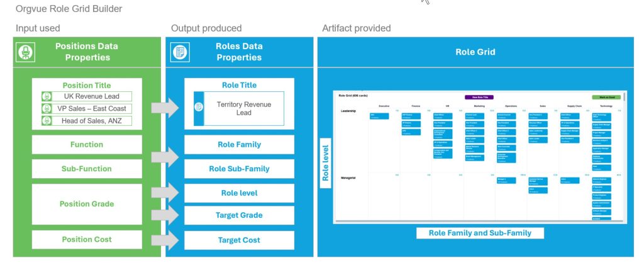
Task: Click the Artifact provided caption
Action: (x=356, y=28)
